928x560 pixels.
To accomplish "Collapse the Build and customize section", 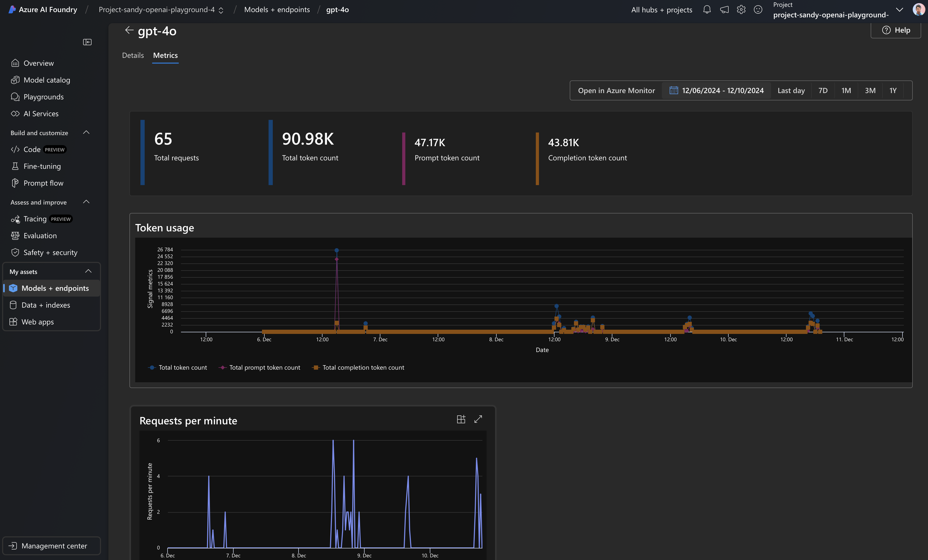I will (86, 133).
